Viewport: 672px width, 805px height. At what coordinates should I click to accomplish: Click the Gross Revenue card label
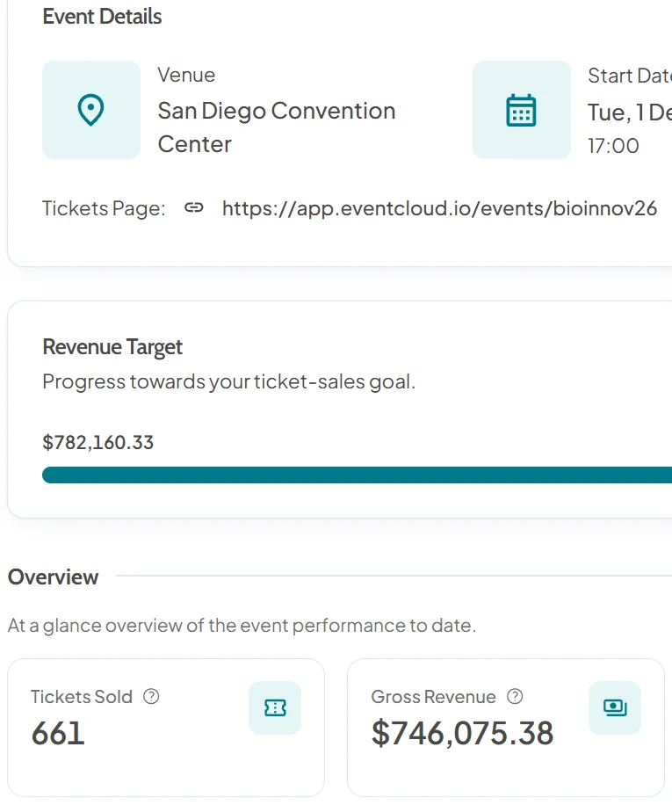433,697
